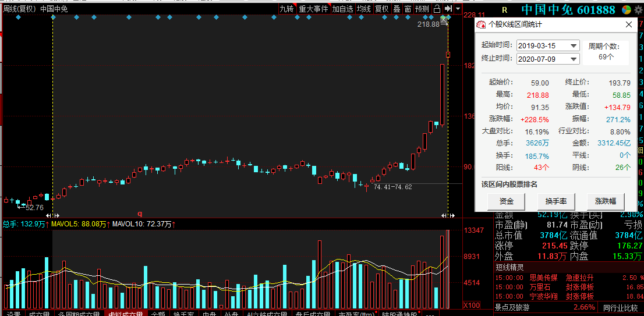Click the 涨停 215.45 value
644x316 pixels.
[554, 246]
